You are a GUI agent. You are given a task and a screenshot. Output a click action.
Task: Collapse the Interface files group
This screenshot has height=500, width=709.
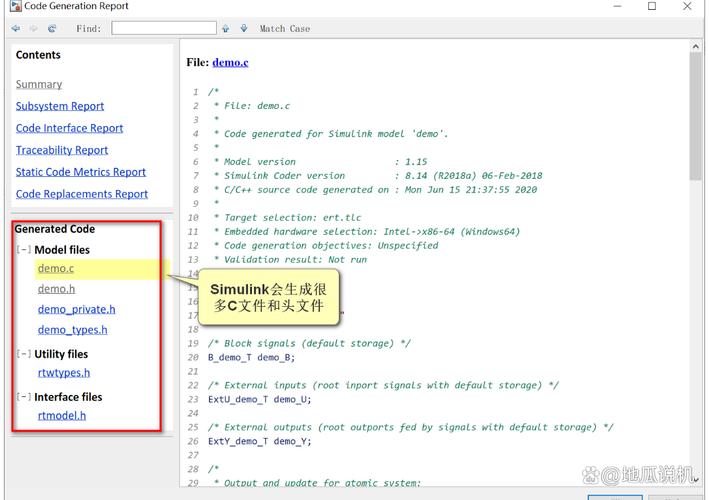pos(24,397)
